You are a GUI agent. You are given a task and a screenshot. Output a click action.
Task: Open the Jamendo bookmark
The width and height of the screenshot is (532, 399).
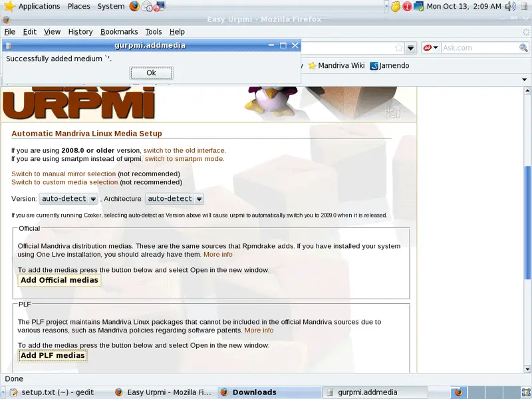click(x=390, y=65)
